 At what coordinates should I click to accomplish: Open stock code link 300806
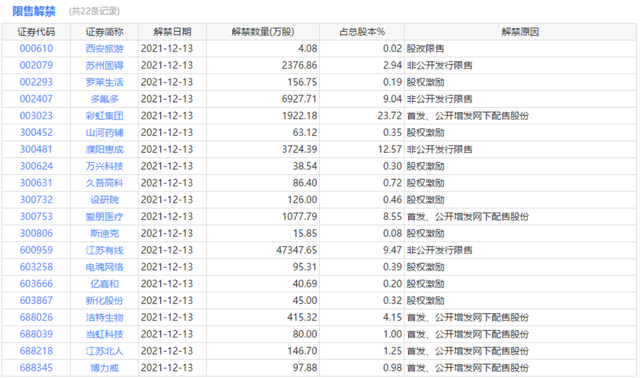tap(36, 233)
